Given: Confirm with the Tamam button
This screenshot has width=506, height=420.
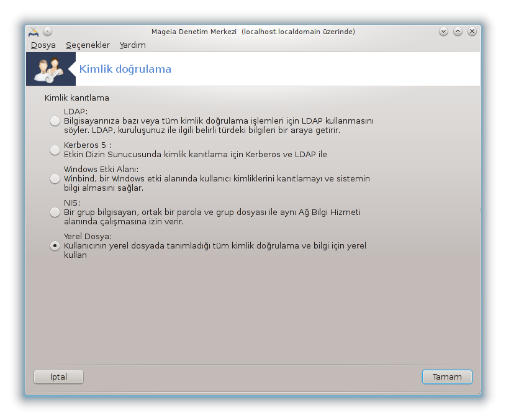Looking at the screenshot, I should click(x=447, y=377).
